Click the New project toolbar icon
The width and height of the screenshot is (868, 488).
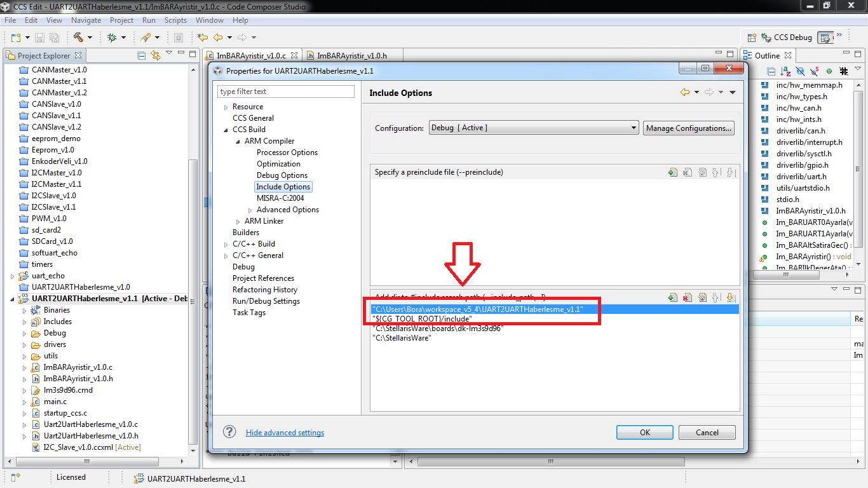(x=15, y=37)
